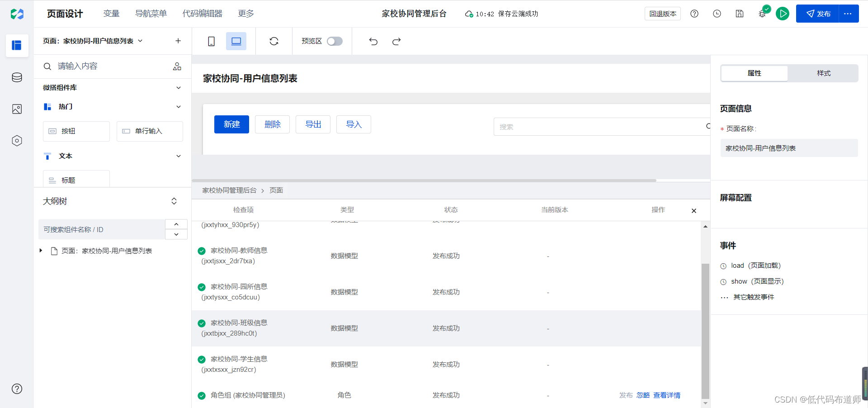Open the Code Editor menu

coord(203,14)
